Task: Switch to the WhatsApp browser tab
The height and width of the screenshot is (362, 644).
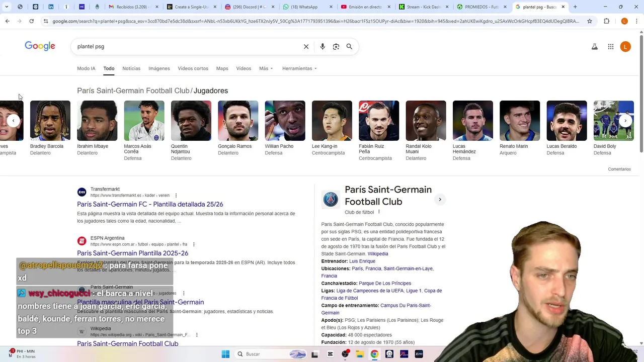Action: [307, 7]
